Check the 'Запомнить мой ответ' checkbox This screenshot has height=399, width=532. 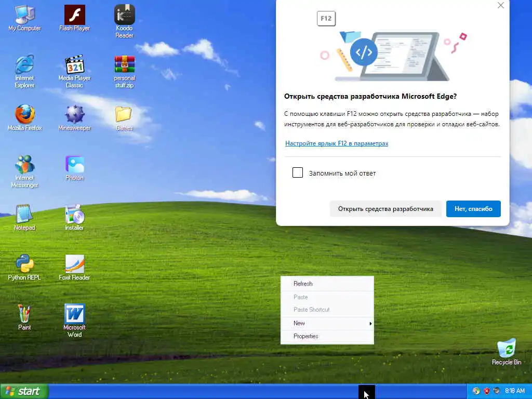[x=298, y=172]
